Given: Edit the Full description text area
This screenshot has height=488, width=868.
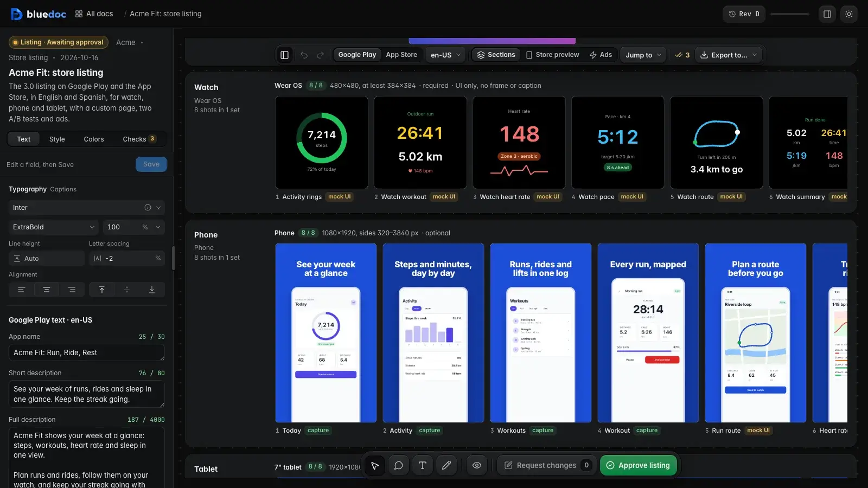Looking at the screenshot, I should (x=87, y=458).
